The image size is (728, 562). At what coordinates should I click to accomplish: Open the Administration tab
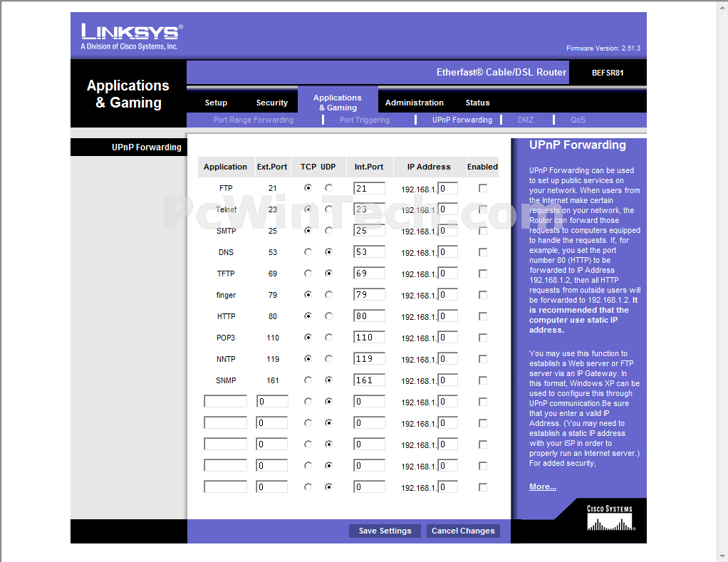pyautogui.click(x=414, y=103)
